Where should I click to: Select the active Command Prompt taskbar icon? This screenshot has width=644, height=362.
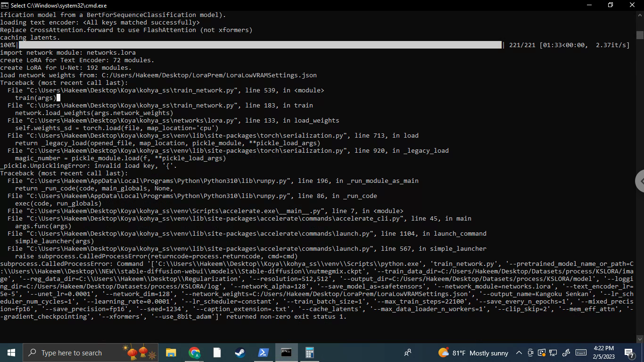286,353
